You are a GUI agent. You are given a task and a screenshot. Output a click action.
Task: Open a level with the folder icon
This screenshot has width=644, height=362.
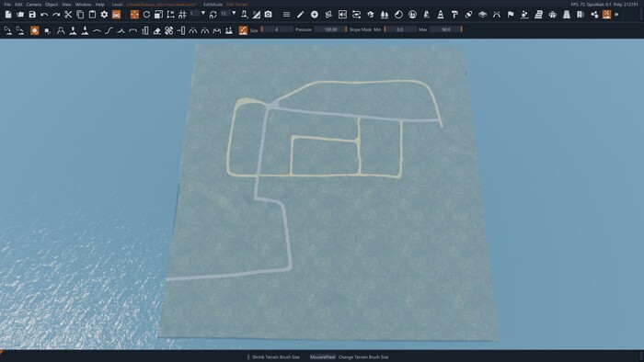point(20,15)
